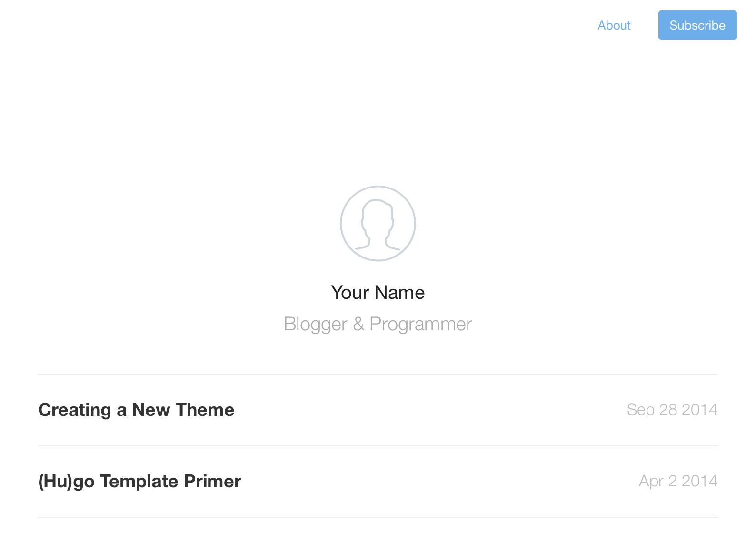Select the second blog post row

[x=333, y=481]
